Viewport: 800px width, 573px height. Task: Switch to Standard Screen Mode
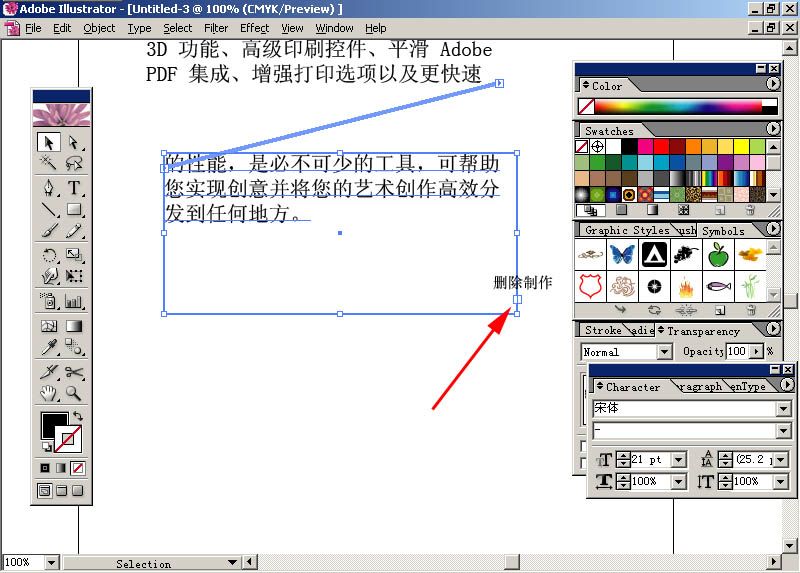click(x=45, y=491)
